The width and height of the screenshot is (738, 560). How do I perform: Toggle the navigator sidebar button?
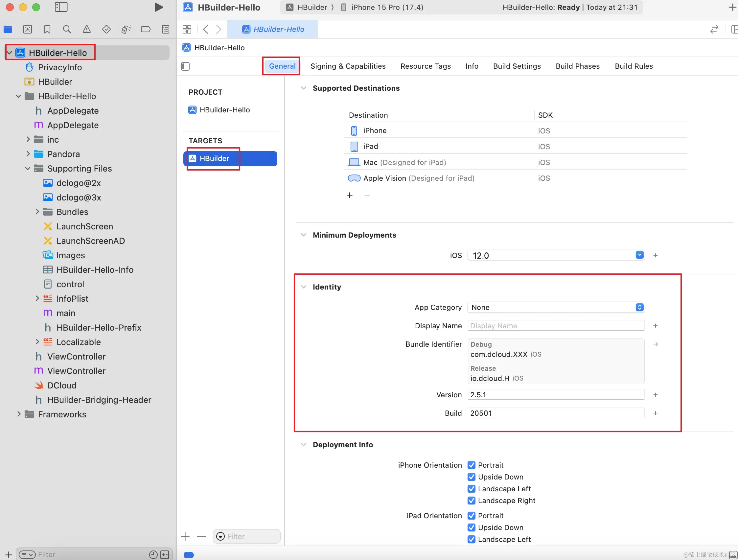tap(61, 7)
